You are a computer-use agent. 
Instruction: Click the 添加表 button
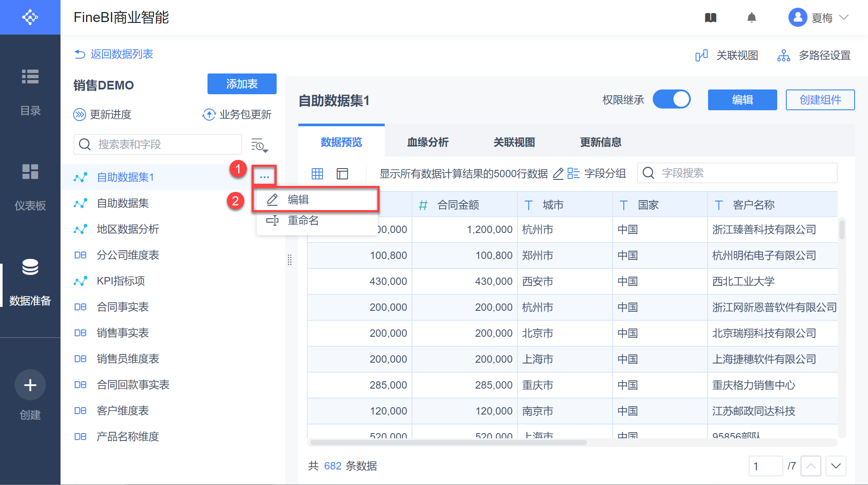[x=242, y=84]
